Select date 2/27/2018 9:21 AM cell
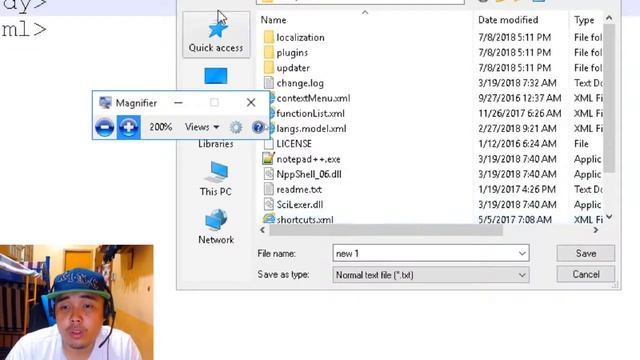The height and width of the screenshot is (360, 640). point(517,129)
